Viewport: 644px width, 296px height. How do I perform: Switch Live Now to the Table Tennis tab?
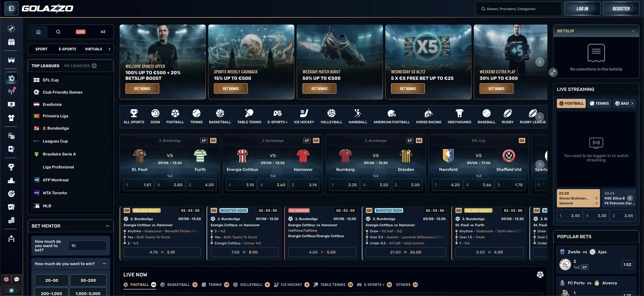point(333,285)
